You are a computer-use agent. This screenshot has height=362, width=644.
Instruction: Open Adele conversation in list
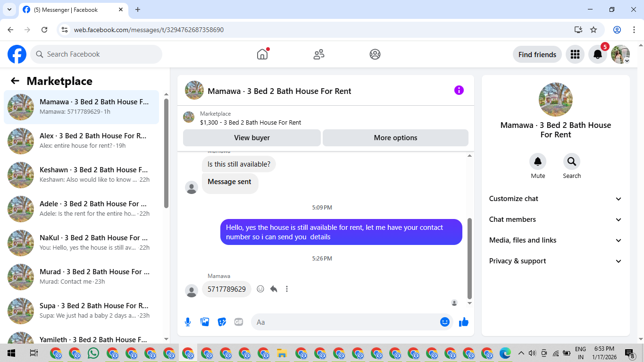point(82,209)
